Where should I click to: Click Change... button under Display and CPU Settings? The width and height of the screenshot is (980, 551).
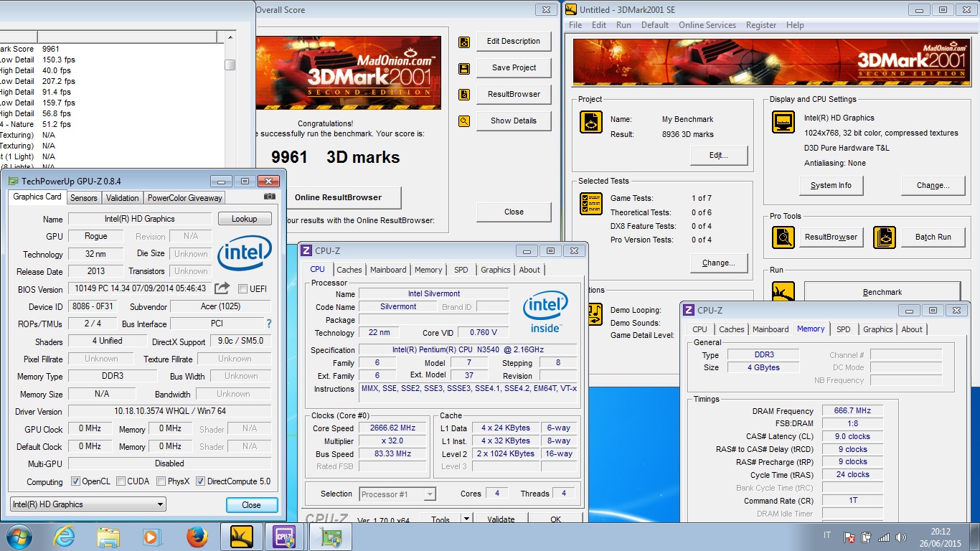pos(933,185)
